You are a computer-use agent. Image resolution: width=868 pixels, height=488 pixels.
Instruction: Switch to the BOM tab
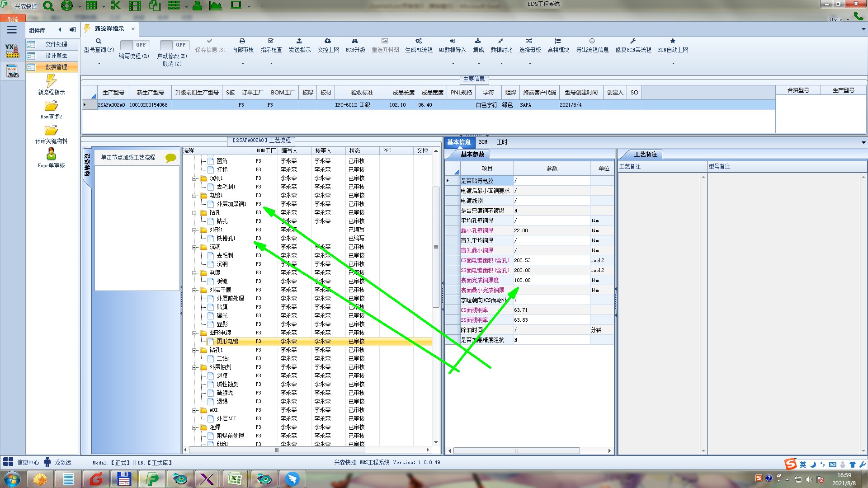point(483,142)
